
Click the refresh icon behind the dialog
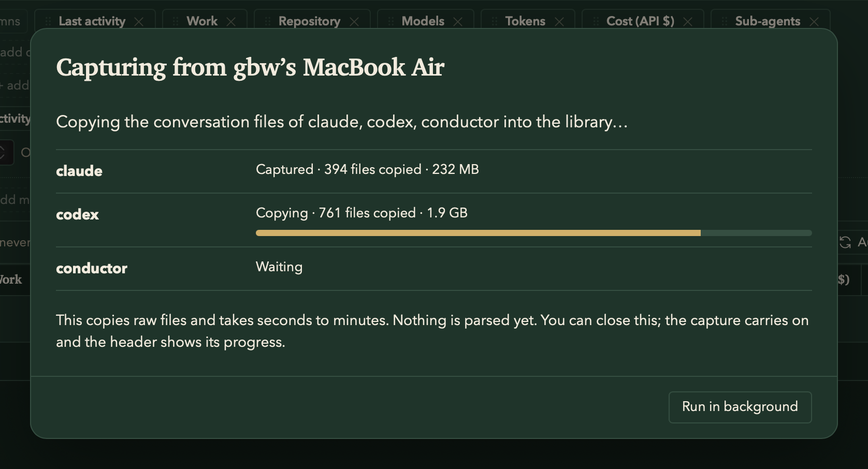pos(845,242)
